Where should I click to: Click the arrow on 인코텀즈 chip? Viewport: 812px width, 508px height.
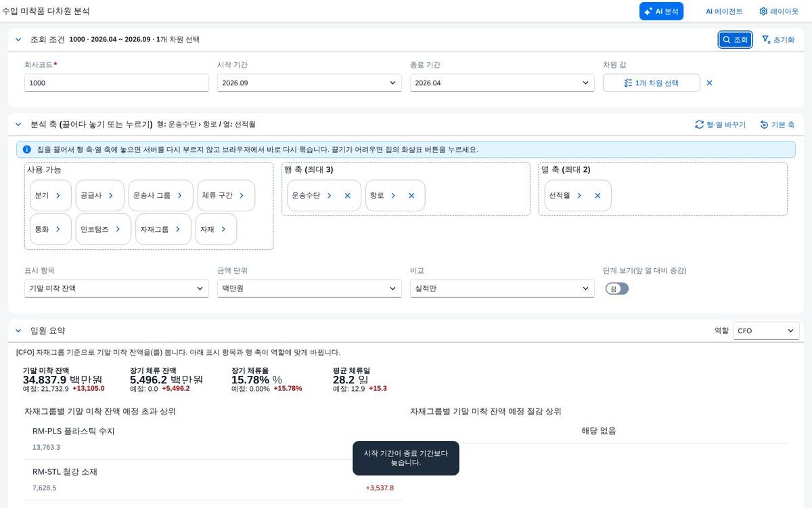[x=118, y=229]
